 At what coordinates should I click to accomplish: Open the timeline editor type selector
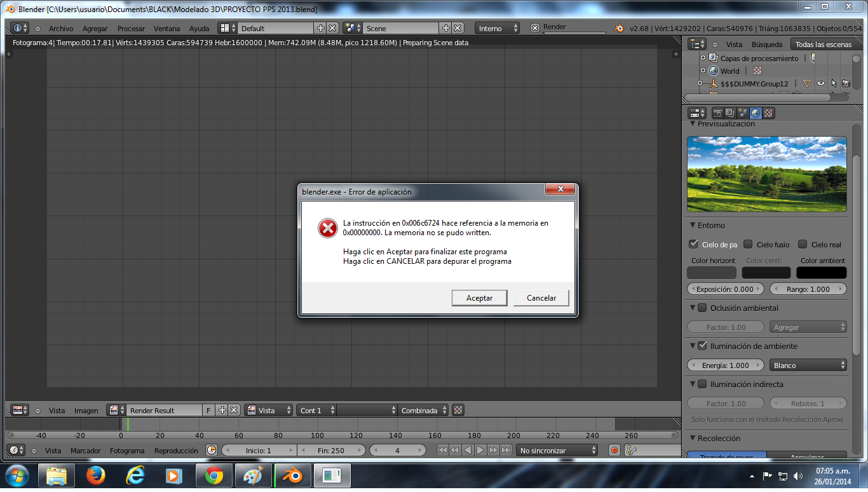[17, 450]
